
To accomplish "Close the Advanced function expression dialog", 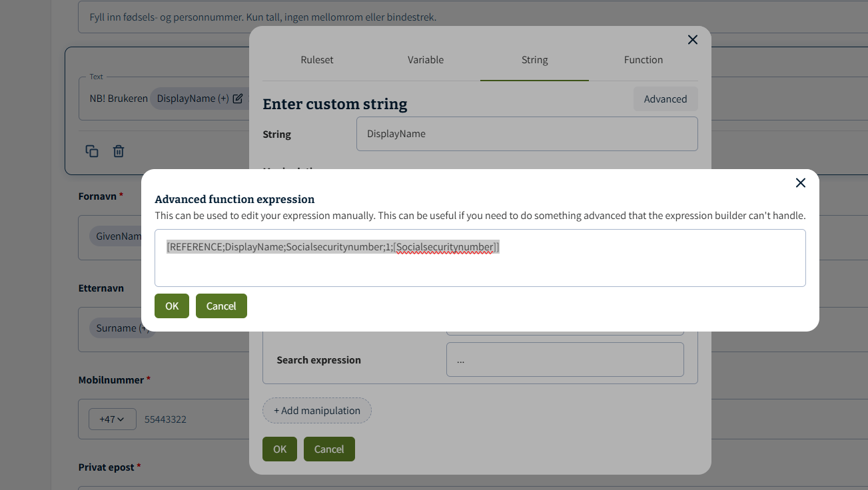I will point(801,182).
